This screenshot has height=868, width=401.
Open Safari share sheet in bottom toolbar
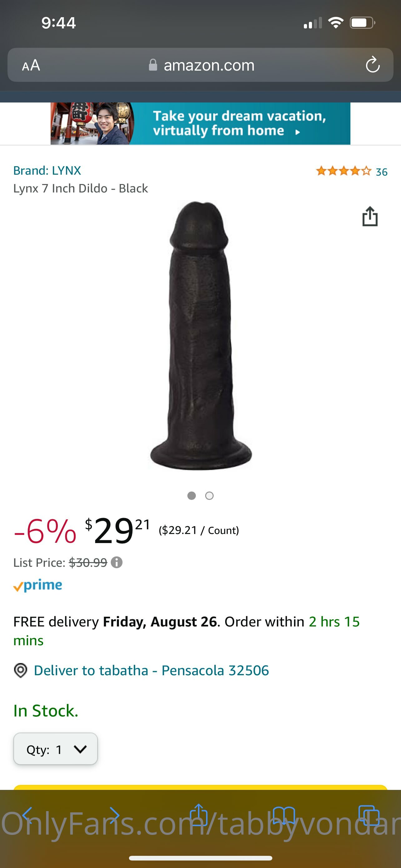coord(199,815)
